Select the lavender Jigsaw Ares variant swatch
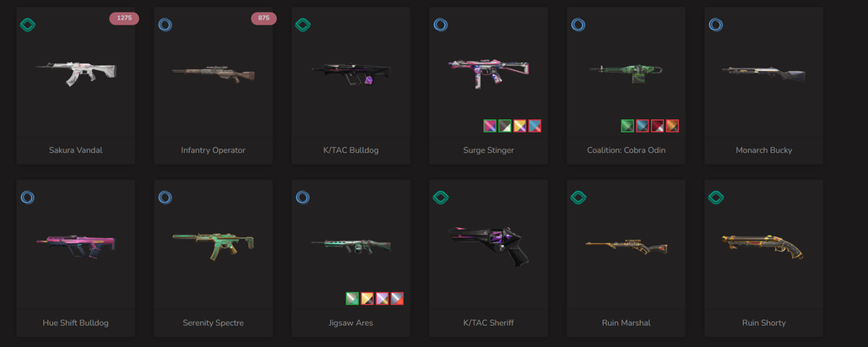The height and width of the screenshot is (347, 868). tap(382, 298)
